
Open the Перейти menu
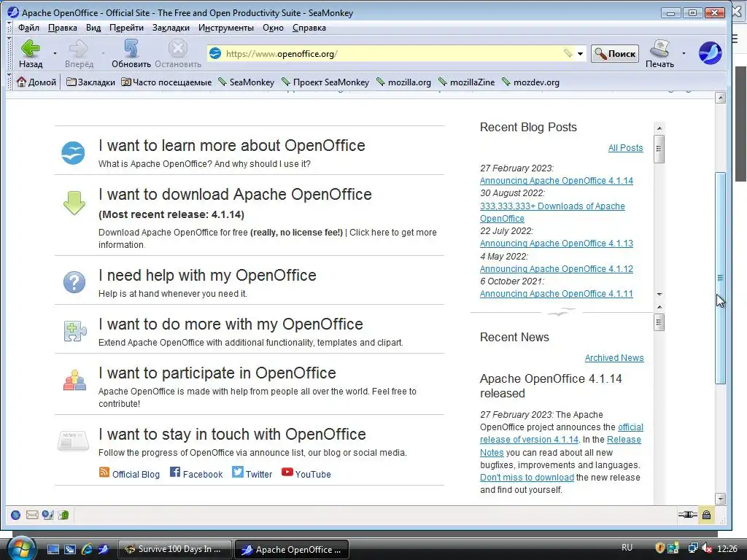click(126, 28)
